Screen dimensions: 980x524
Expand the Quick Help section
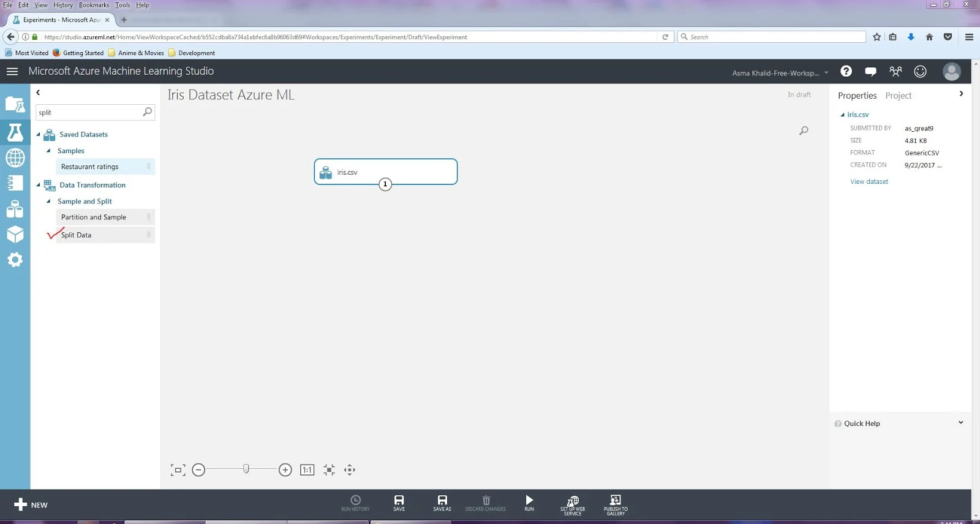[x=960, y=423]
